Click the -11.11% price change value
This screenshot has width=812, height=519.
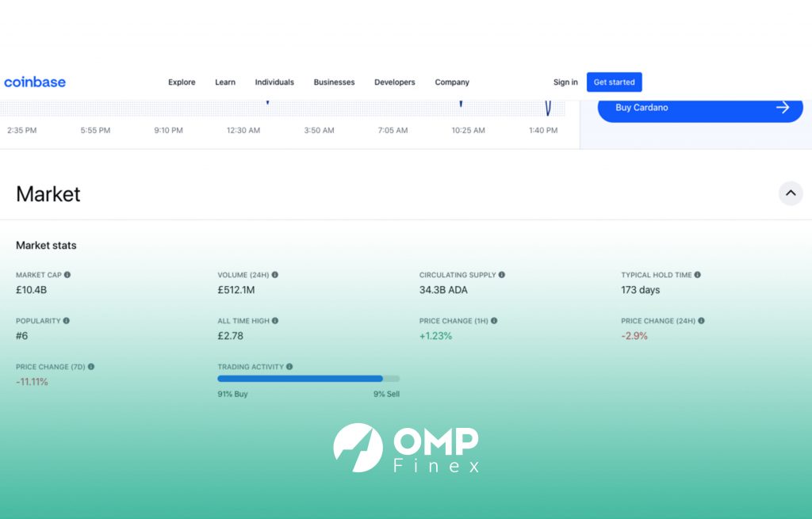tap(32, 383)
